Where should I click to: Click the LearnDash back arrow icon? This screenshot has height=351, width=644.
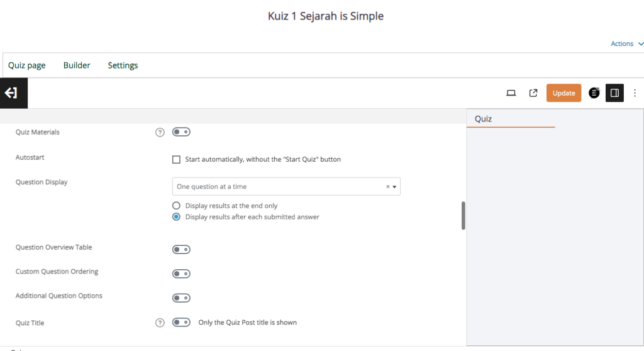click(13, 93)
